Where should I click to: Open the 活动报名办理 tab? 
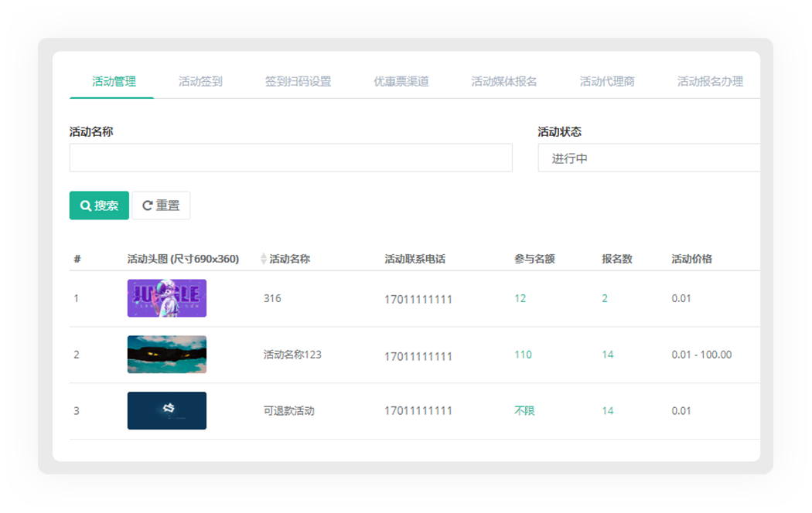click(x=710, y=81)
